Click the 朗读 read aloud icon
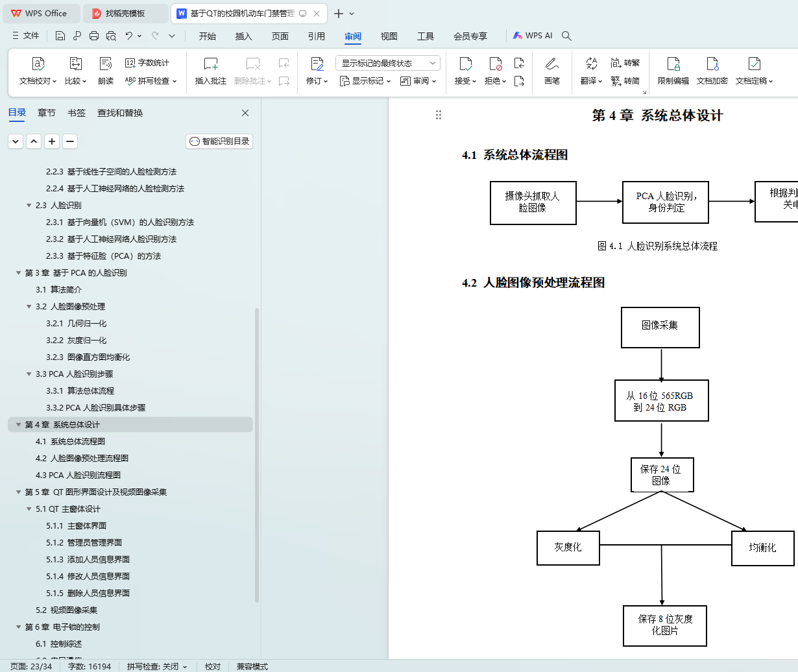This screenshot has width=798, height=672. click(x=106, y=64)
